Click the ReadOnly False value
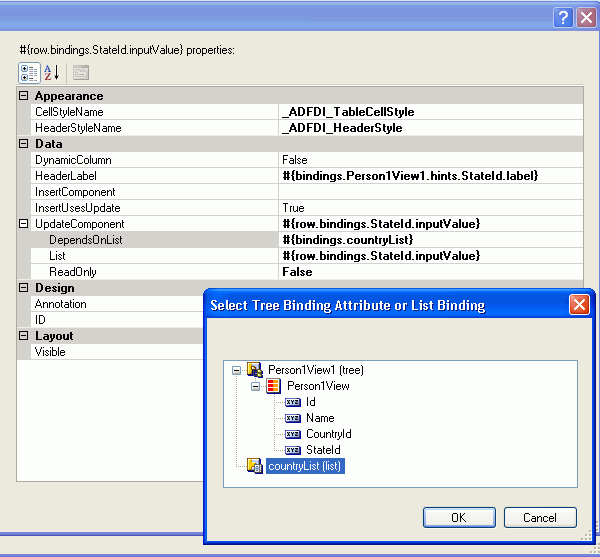600x557 pixels. 431,272
